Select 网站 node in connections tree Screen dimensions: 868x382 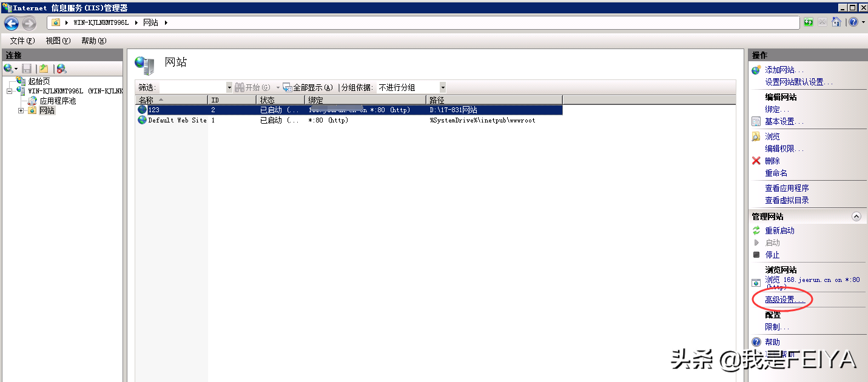pyautogui.click(x=47, y=110)
